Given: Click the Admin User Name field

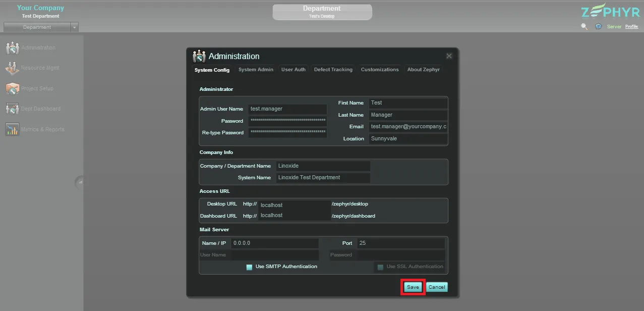Looking at the screenshot, I should 287,109.
